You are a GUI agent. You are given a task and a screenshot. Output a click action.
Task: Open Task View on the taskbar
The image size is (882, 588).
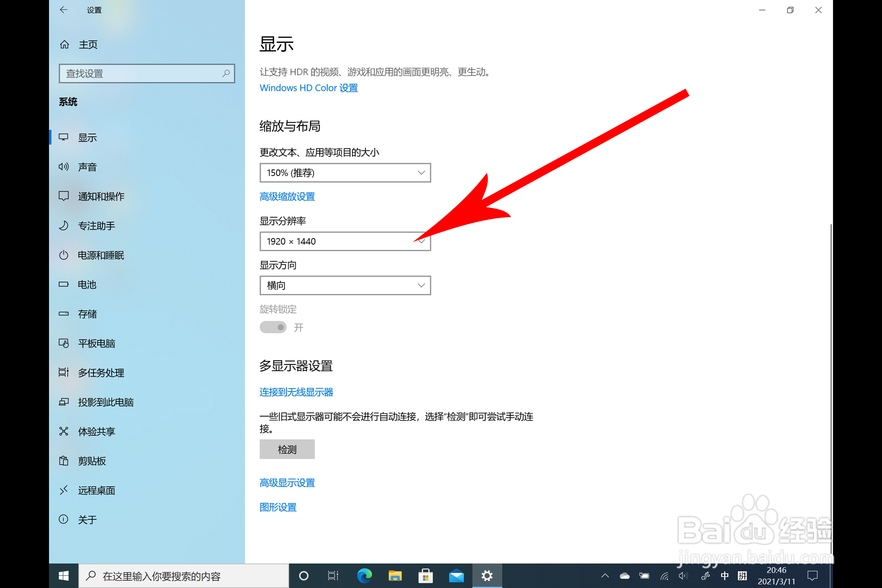tap(333, 576)
